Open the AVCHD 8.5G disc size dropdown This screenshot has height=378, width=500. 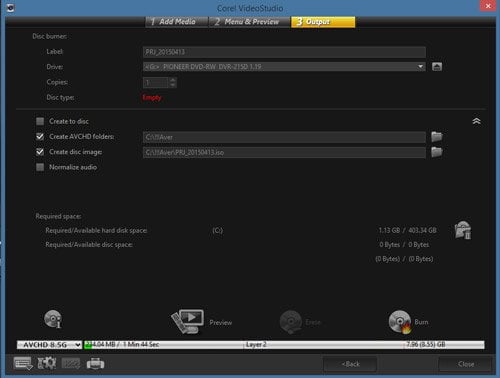pyautogui.click(x=49, y=345)
